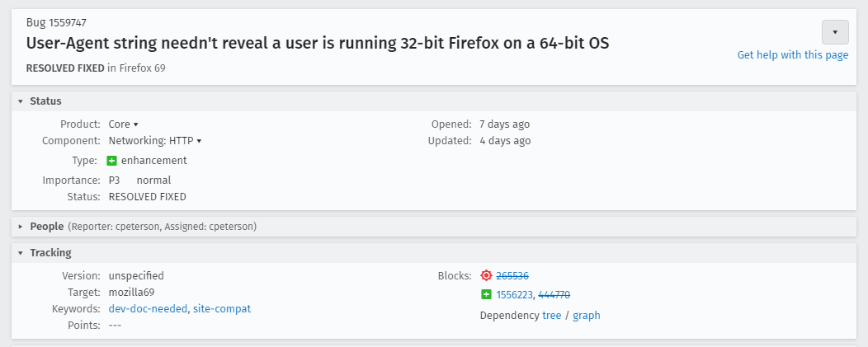Open the dev-doc-needed keyword link
Viewport: 868px width, 347px height.
point(148,309)
